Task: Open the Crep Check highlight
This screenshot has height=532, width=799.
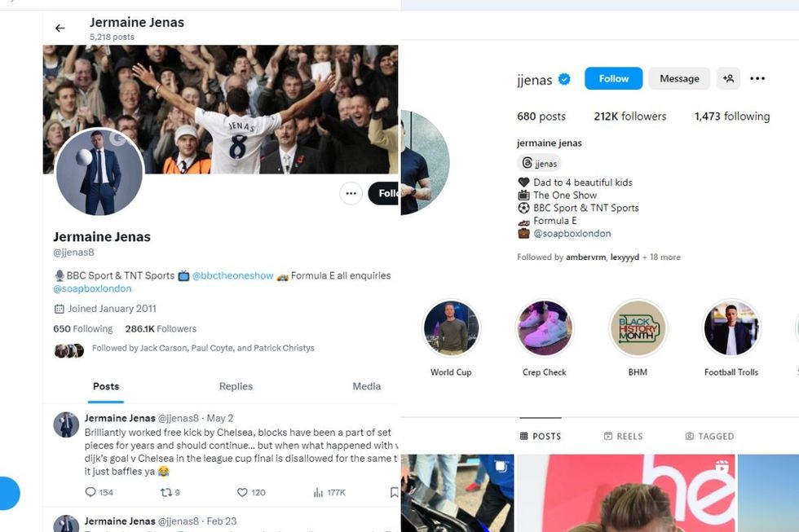Action: click(545, 328)
